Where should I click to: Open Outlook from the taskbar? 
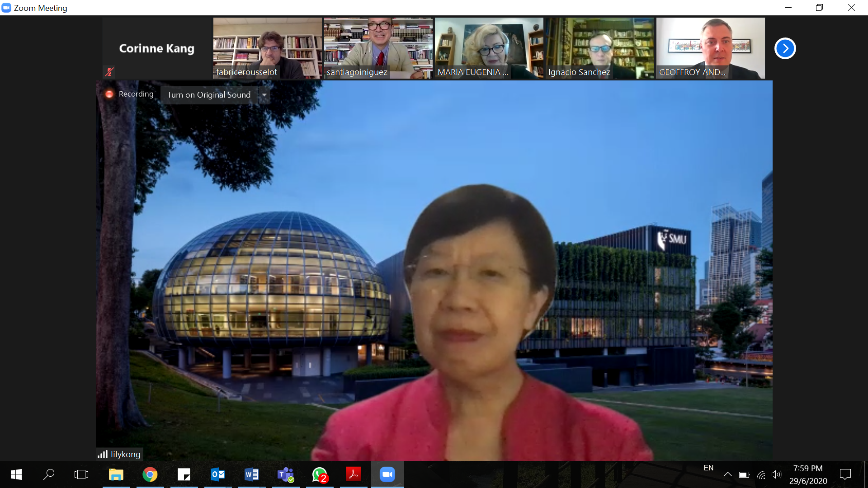(218, 474)
